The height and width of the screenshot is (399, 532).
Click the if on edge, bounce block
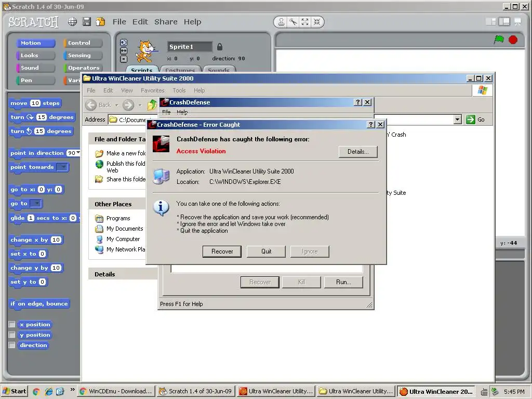click(x=39, y=303)
